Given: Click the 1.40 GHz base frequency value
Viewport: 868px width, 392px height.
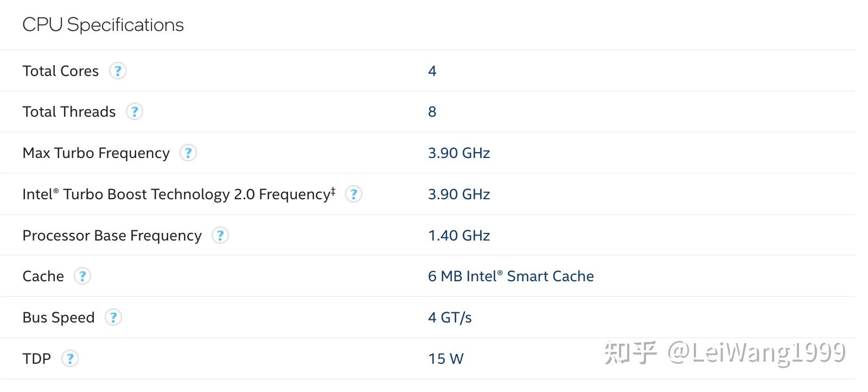Looking at the screenshot, I should [x=459, y=236].
